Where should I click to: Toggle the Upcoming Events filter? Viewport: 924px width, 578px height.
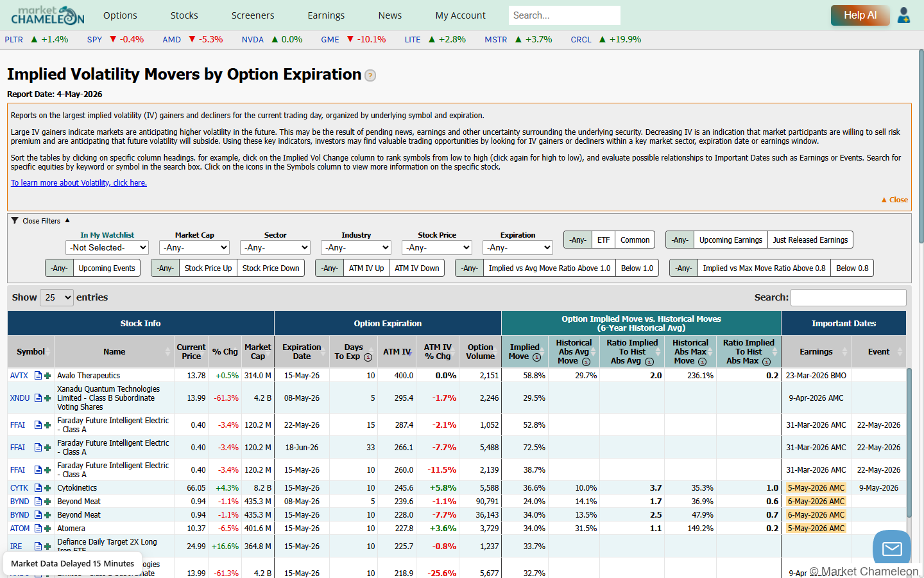click(x=107, y=268)
